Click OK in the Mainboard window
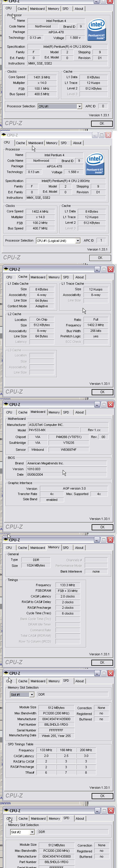133x868 pixels. point(102,527)
